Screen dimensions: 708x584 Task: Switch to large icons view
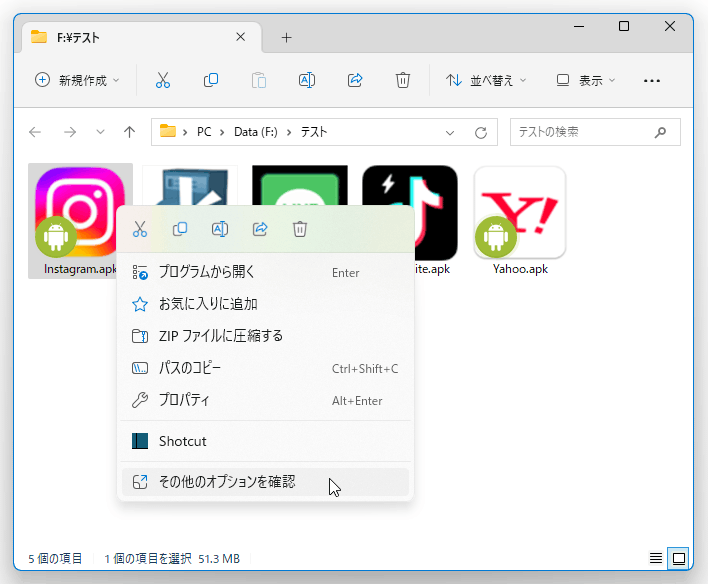pos(679,559)
